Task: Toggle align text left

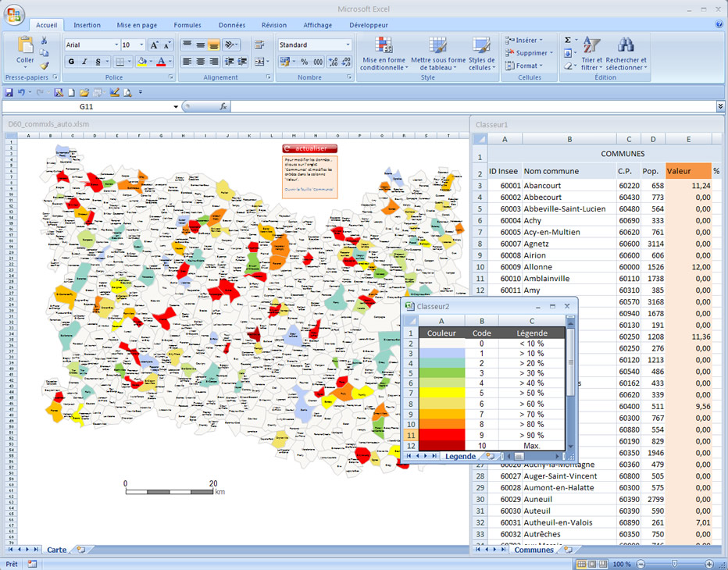Action: (187, 61)
